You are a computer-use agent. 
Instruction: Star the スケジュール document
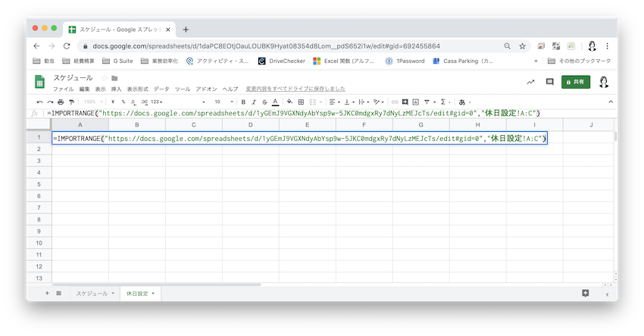103,78
